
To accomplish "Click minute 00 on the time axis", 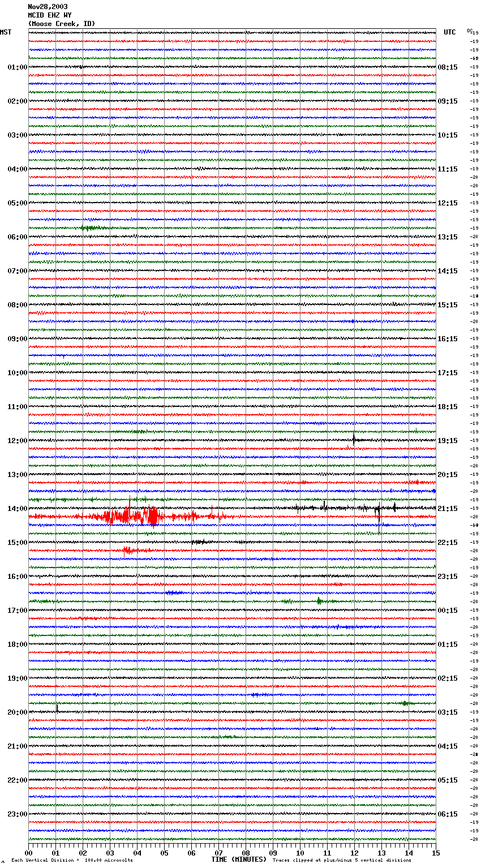I will (x=28, y=853).
